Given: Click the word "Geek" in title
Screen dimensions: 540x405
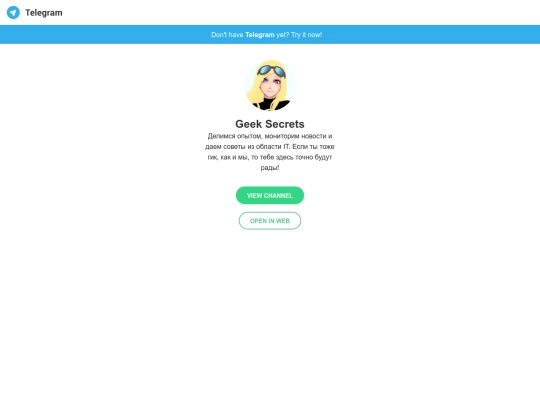Looking at the screenshot, I should coord(248,124).
